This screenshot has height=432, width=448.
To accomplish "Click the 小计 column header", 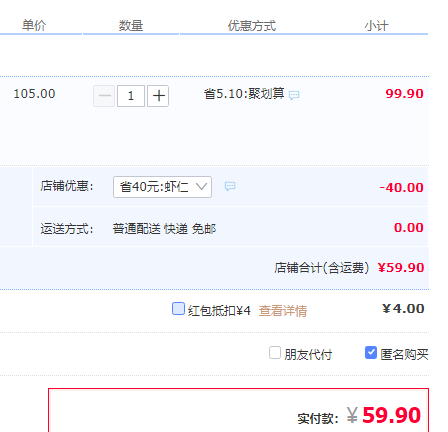I will [376, 26].
